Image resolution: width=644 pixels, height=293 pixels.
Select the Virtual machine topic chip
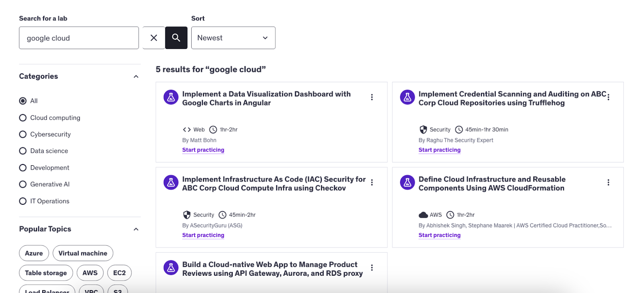pos(83,253)
